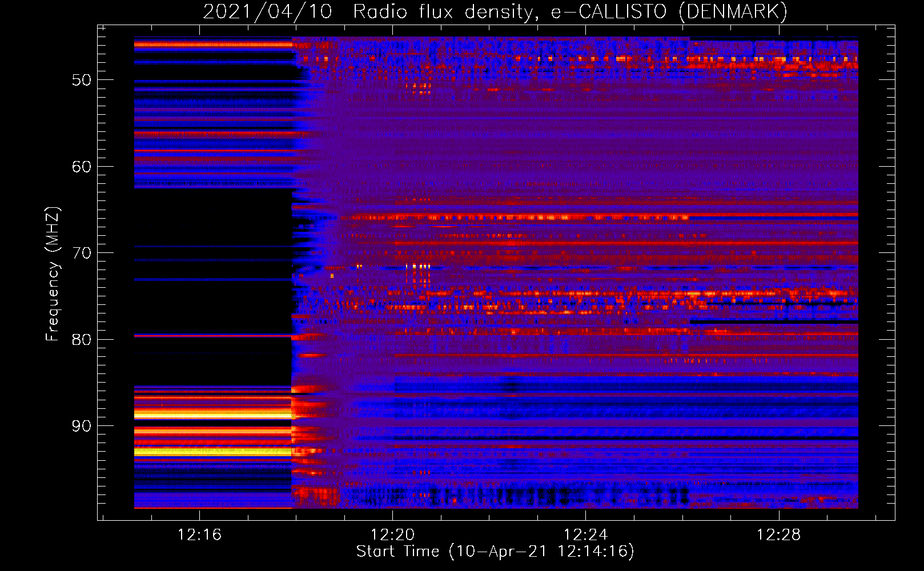Viewport: 924px width, 571px height.
Task: Click the 12:16 time tick label
Action: click(199, 534)
